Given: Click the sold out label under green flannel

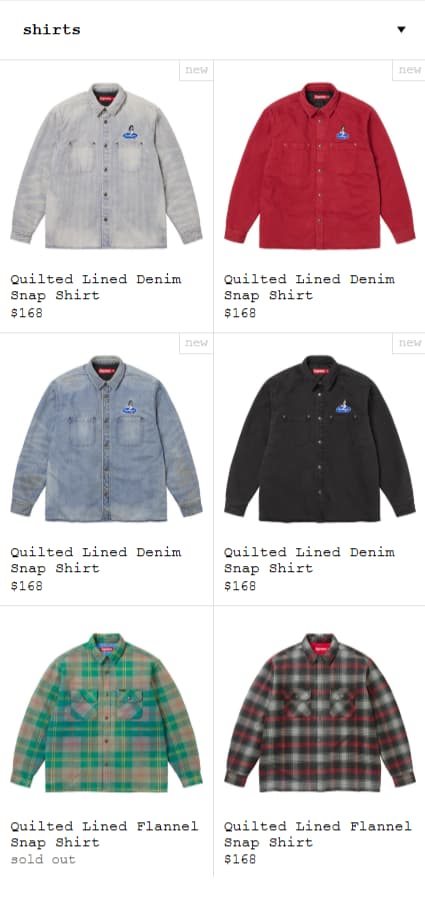Looking at the screenshot, I should [43, 859].
